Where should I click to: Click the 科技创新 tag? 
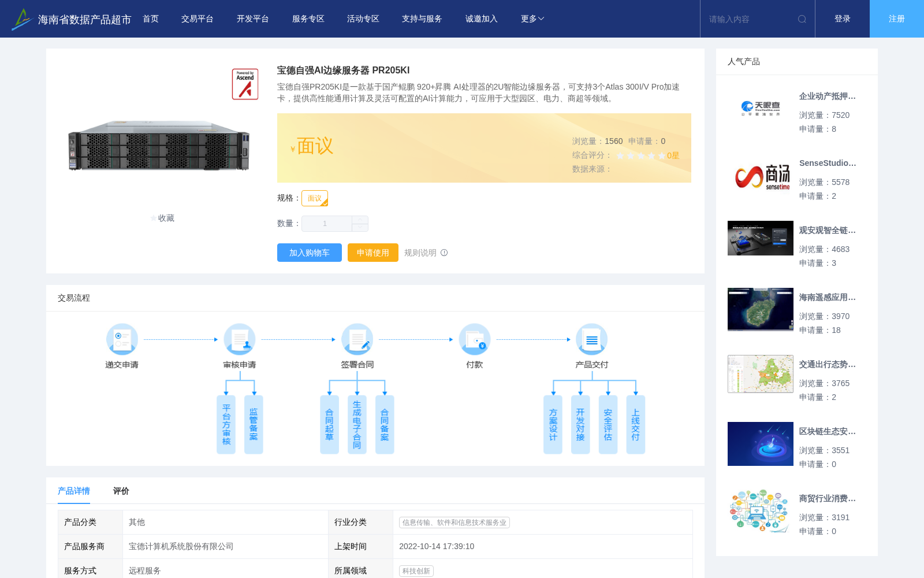pyautogui.click(x=416, y=571)
